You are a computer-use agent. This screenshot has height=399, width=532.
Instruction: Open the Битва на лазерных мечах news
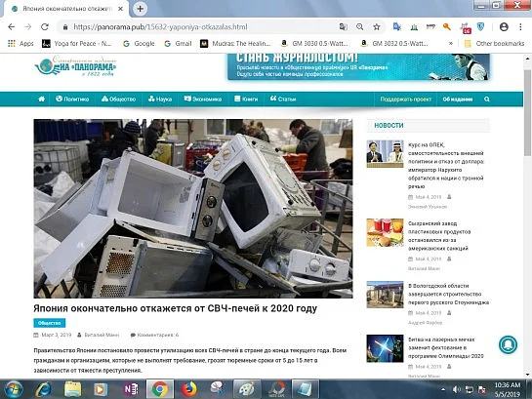pyautogui.click(x=446, y=348)
